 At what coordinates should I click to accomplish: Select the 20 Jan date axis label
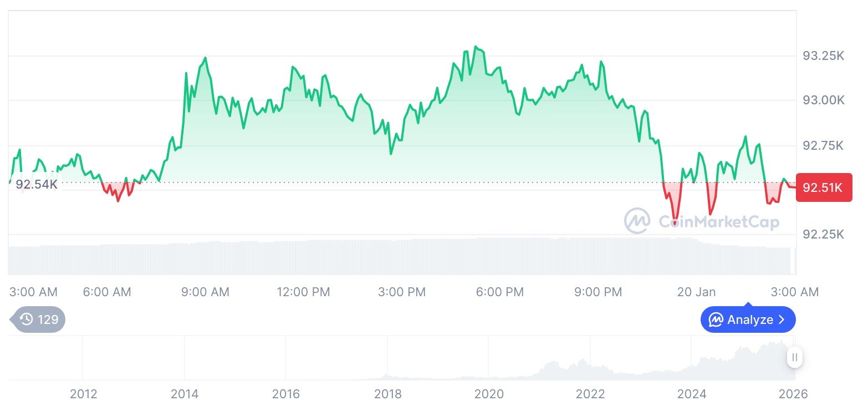click(696, 292)
